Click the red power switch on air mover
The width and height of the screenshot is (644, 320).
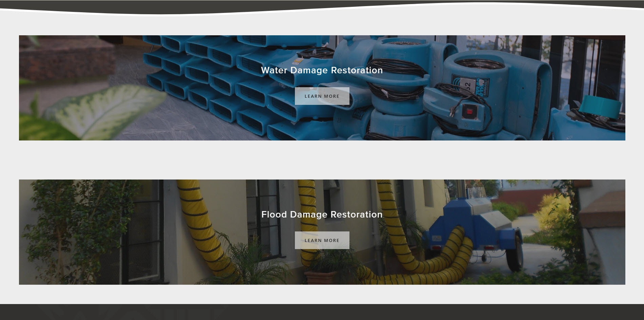pos(469,112)
